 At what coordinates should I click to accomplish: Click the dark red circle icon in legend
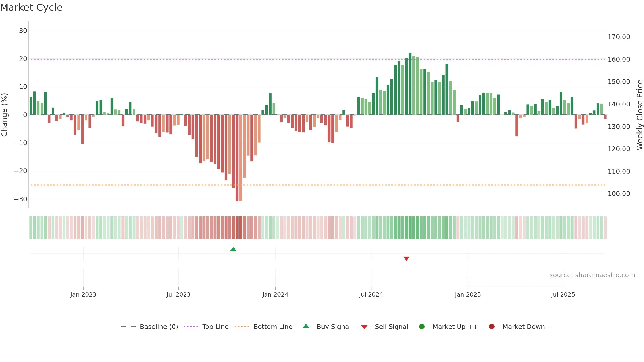492,327
